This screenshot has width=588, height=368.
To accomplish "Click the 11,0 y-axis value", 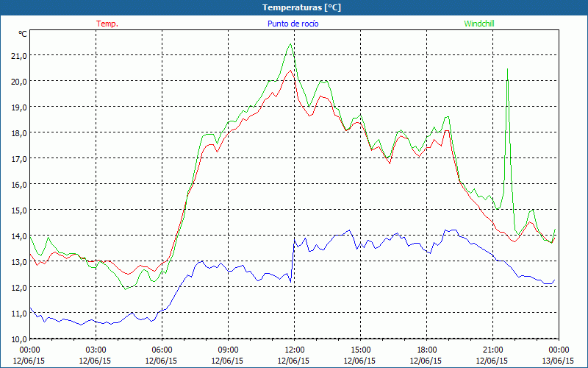I will coord(19,314).
